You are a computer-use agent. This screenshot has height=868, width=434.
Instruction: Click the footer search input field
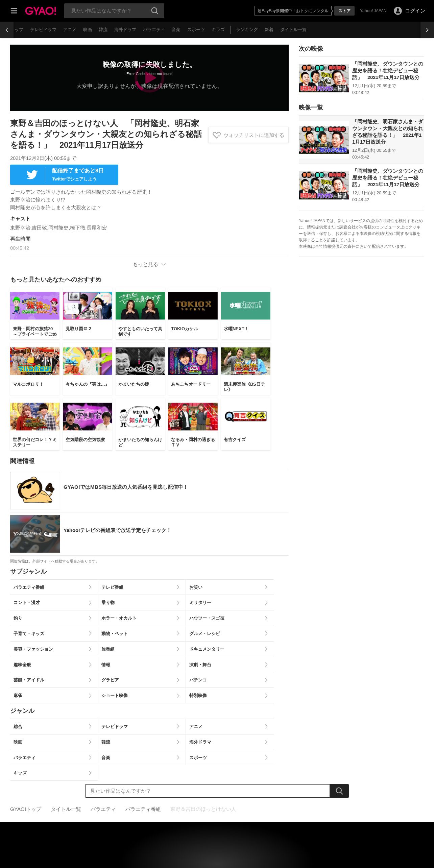click(208, 791)
